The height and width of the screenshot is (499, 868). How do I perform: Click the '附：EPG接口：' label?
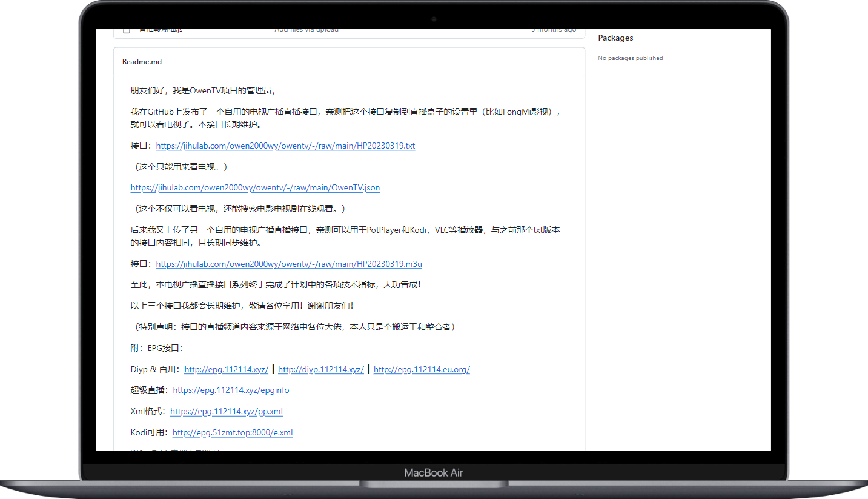157,348
